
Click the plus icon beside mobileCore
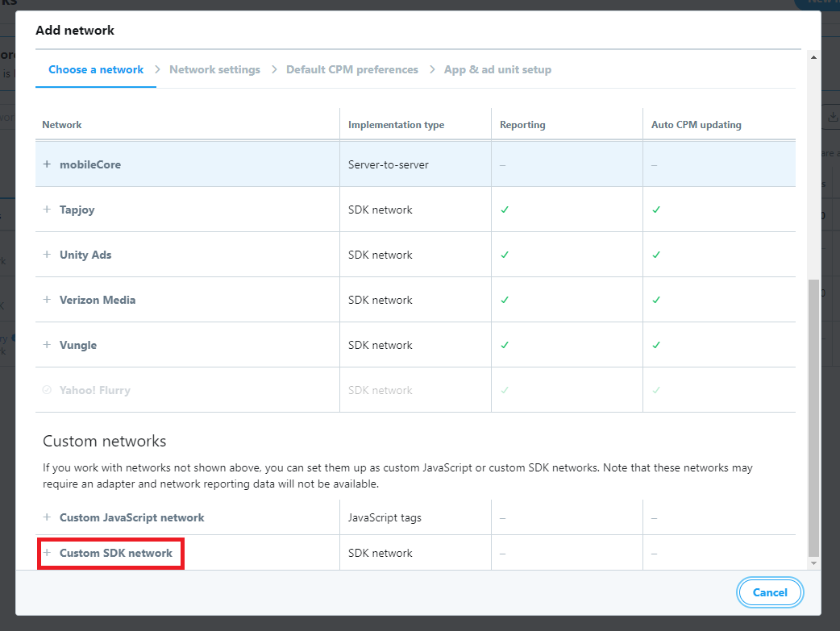[x=47, y=164]
